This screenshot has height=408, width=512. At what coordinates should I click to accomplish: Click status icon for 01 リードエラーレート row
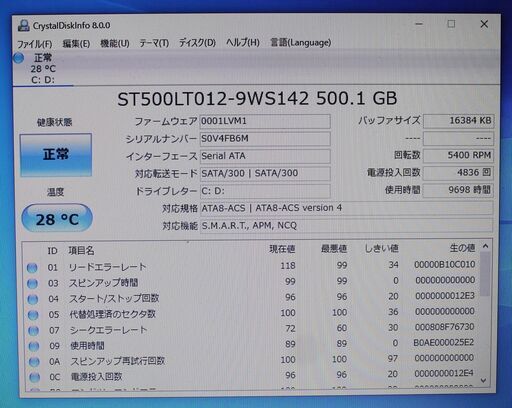click(32, 268)
